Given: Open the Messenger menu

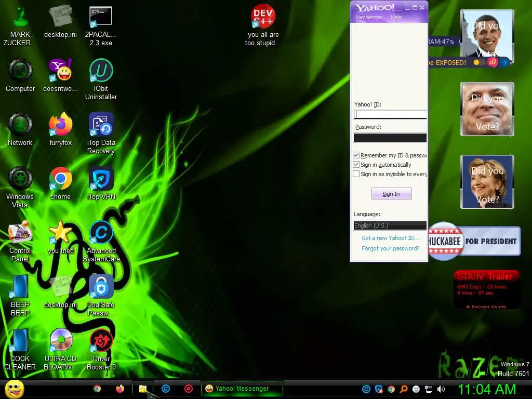Looking at the screenshot, I should tap(369, 17).
